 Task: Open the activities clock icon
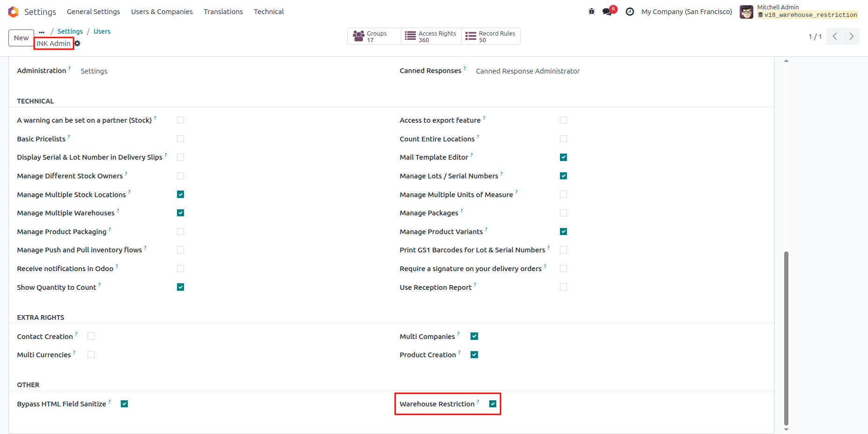click(x=630, y=12)
